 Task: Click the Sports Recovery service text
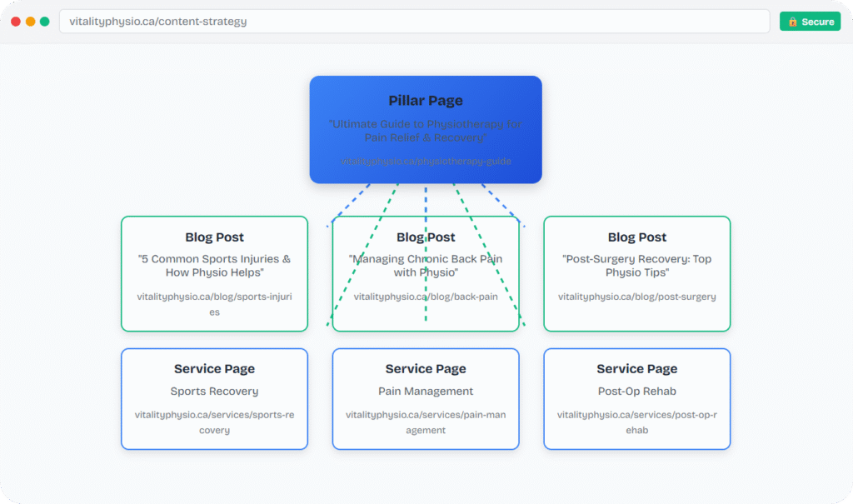click(214, 392)
